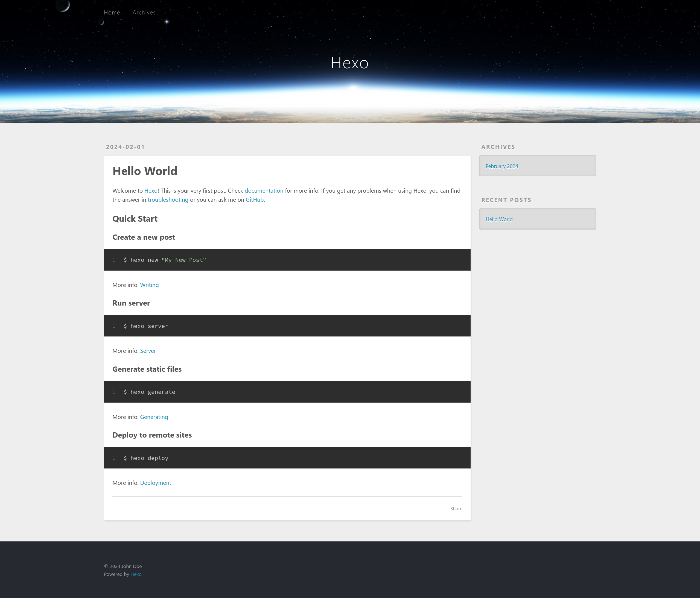Open the Deployment more-info link
The width and height of the screenshot is (700, 598).
click(155, 483)
